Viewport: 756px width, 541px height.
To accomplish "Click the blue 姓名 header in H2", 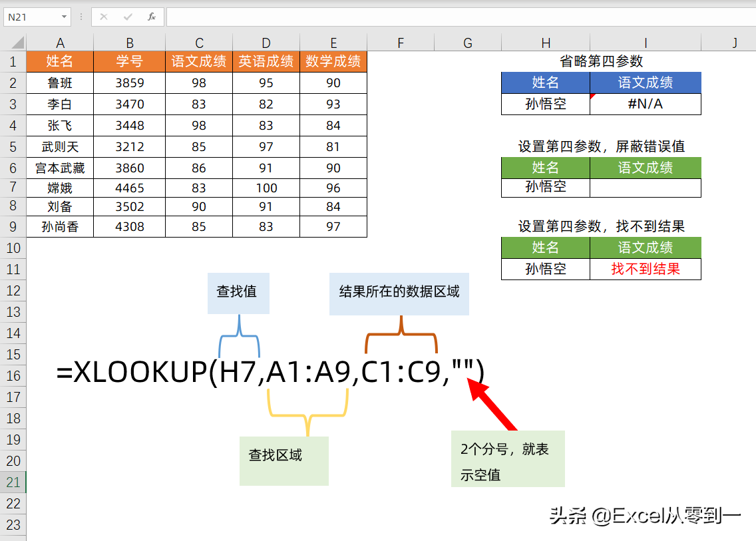I will tap(546, 83).
